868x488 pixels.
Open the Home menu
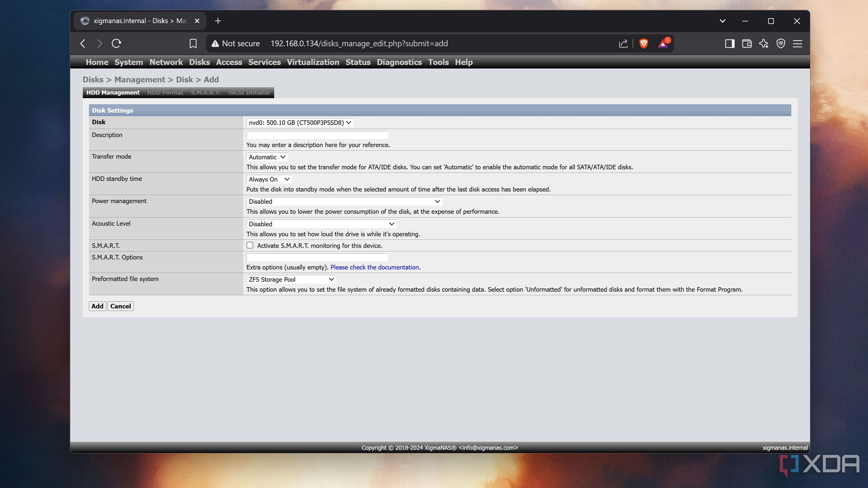(x=97, y=62)
